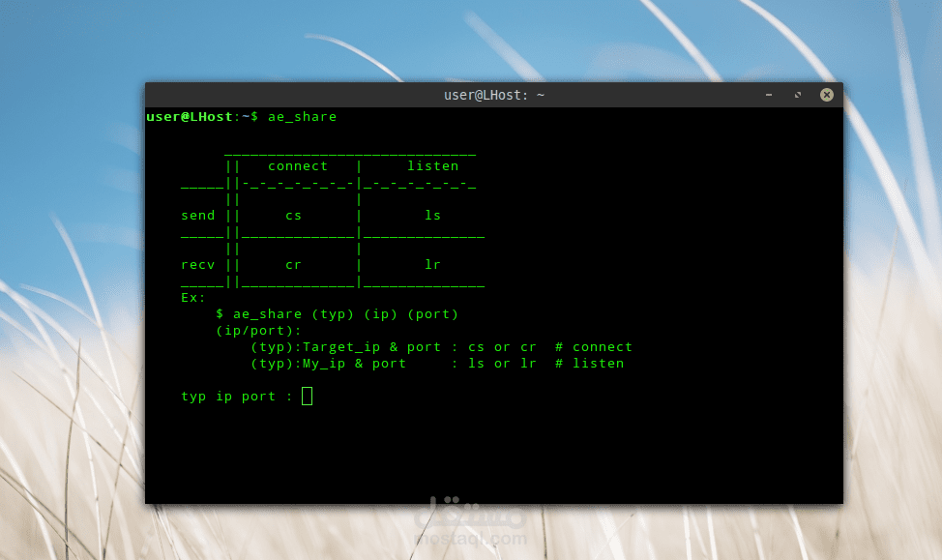The height and width of the screenshot is (560, 942).
Task: Click the 'connect' column header
Action: click(298, 165)
